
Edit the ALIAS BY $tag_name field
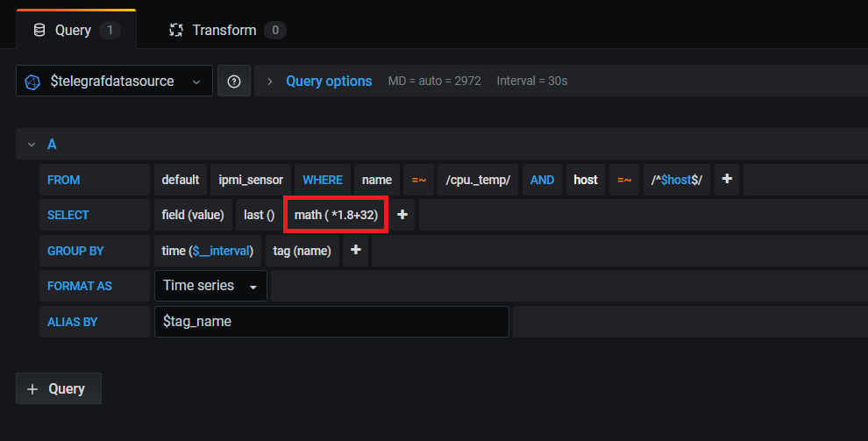pyautogui.click(x=331, y=322)
